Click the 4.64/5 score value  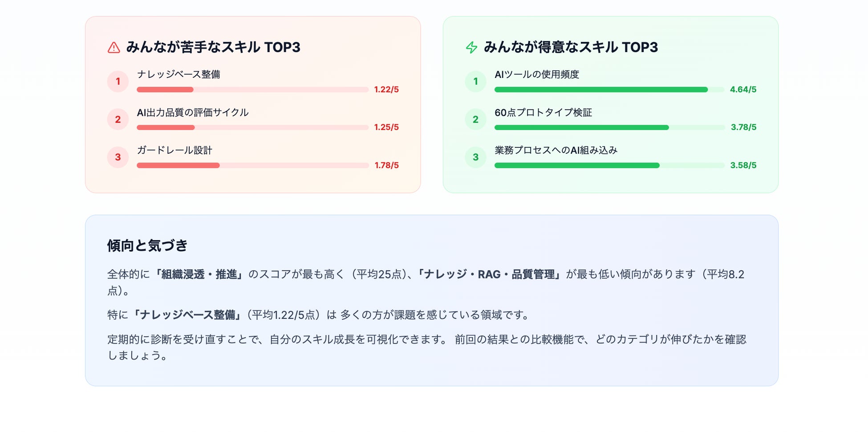[x=743, y=90]
